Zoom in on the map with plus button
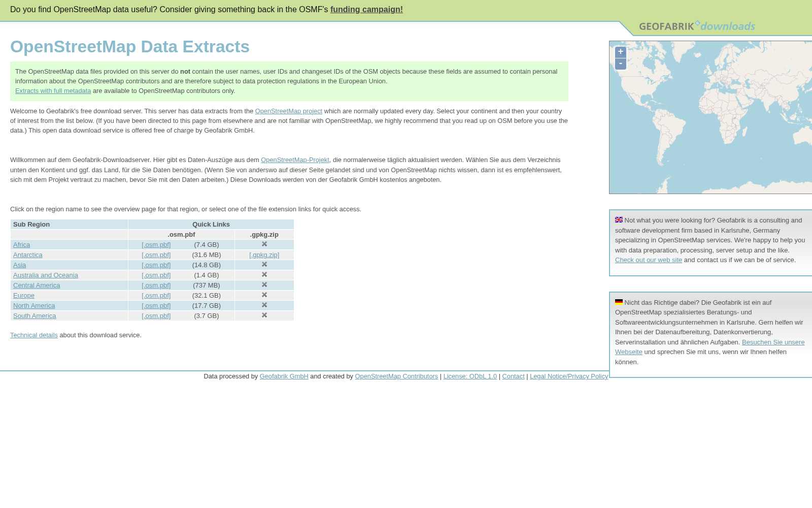The image size is (812, 508). 620,52
